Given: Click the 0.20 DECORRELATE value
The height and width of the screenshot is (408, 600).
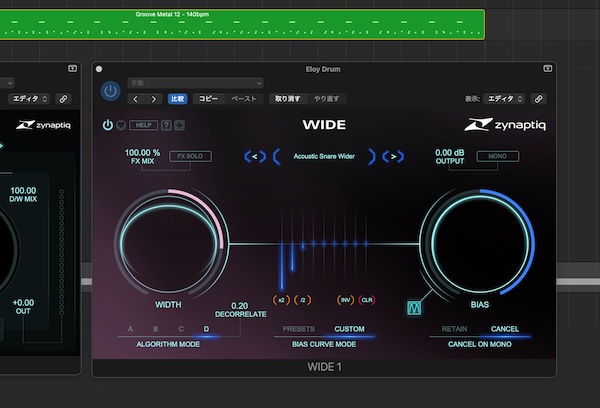Looking at the screenshot, I should 240,306.
